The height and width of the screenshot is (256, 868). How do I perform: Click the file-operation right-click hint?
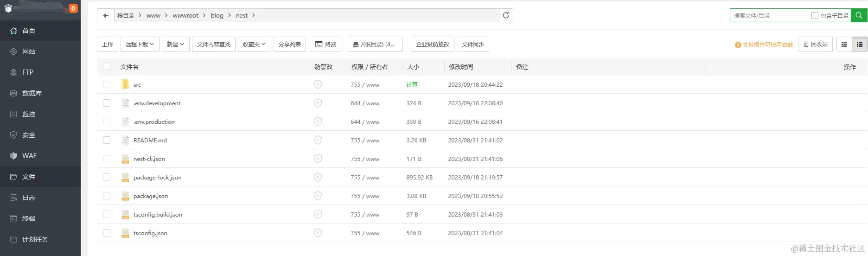pyautogui.click(x=764, y=45)
